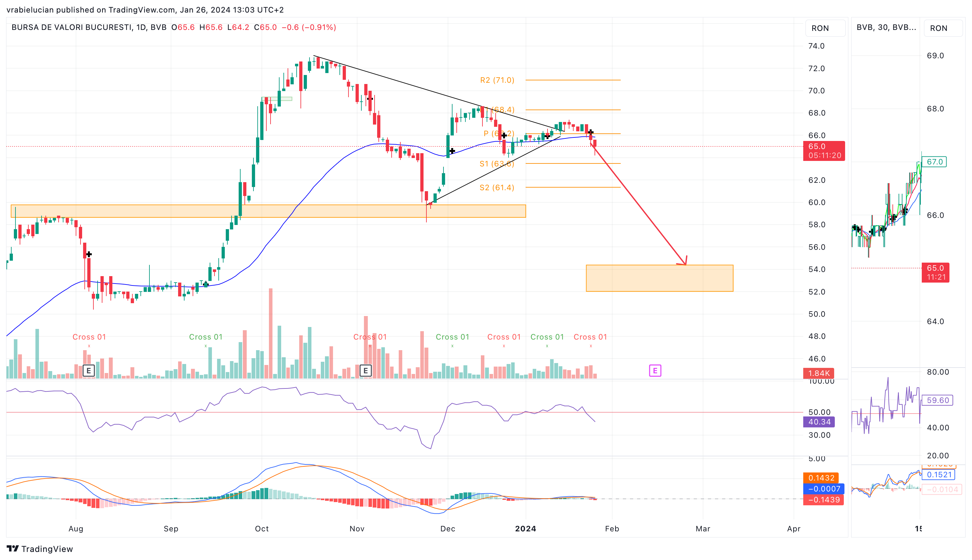Select the R2 orange resistance line

pyautogui.click(x=573, y=80)
